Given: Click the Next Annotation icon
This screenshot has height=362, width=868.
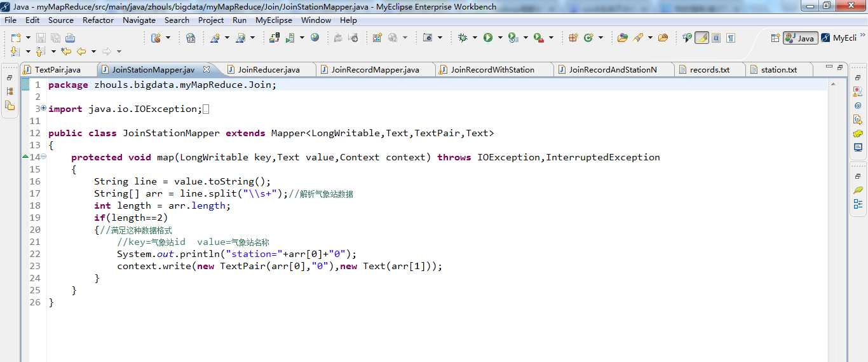Looking at the screenshot, I should 15,52.
